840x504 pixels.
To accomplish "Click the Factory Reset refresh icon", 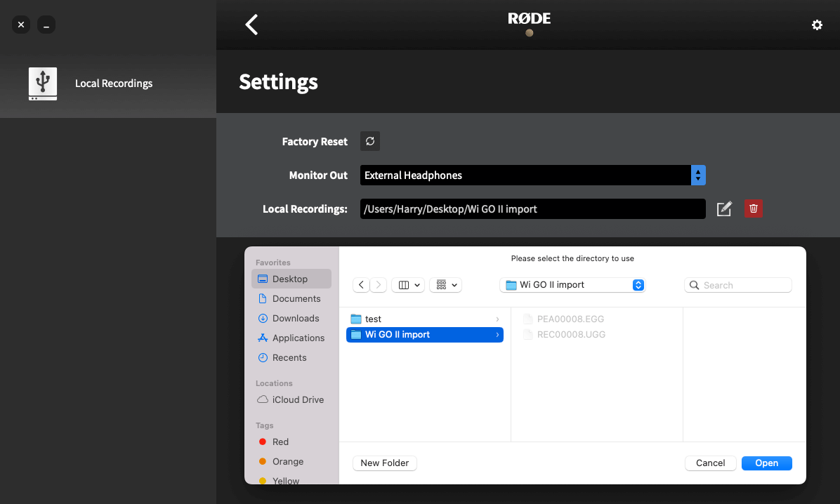I will click(369, 141).
